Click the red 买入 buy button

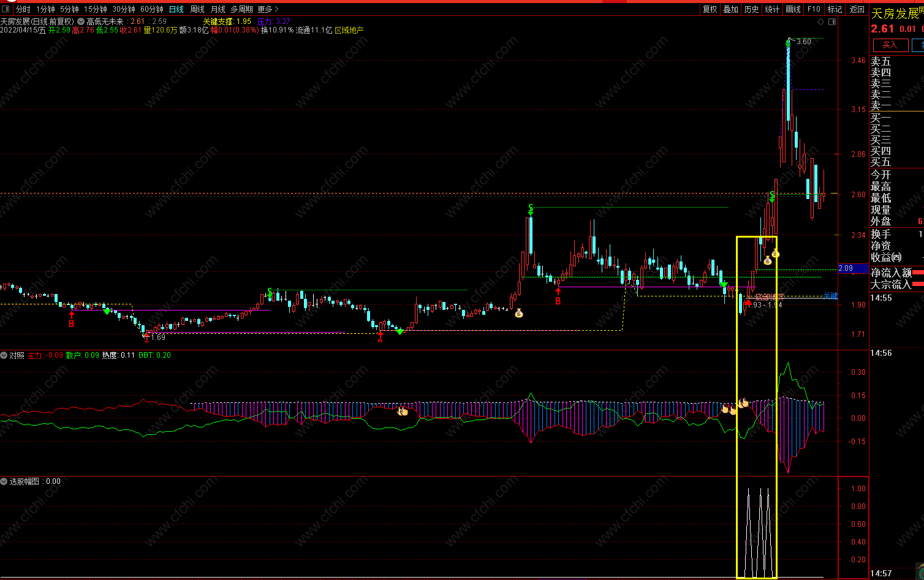[890, 45]
